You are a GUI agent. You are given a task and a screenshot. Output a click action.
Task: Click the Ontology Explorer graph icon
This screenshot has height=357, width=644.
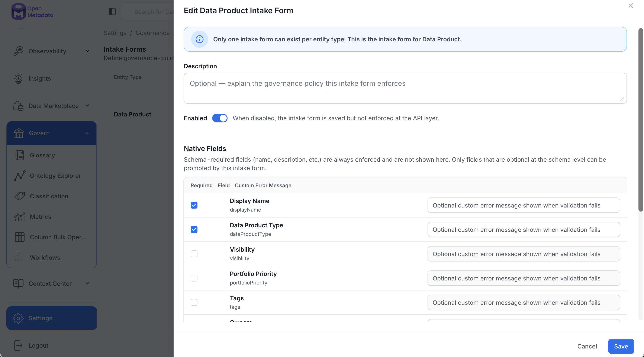[x=20, y=176]
